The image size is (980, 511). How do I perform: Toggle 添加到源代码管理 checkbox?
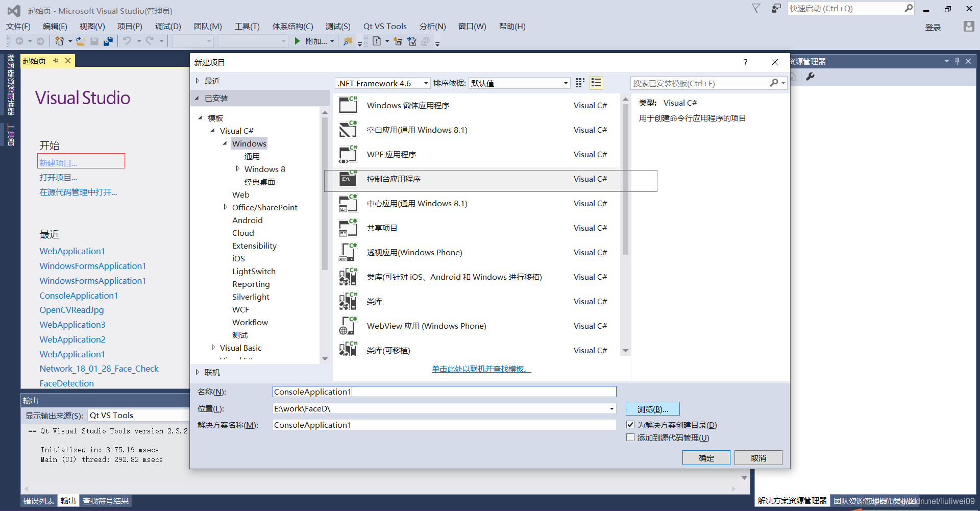point(630,437)
